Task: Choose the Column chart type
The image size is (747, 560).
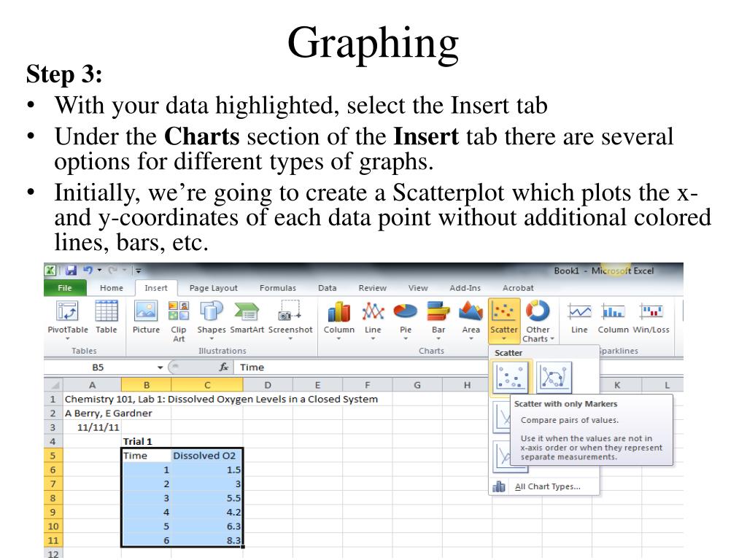Action: click(338, 320)
